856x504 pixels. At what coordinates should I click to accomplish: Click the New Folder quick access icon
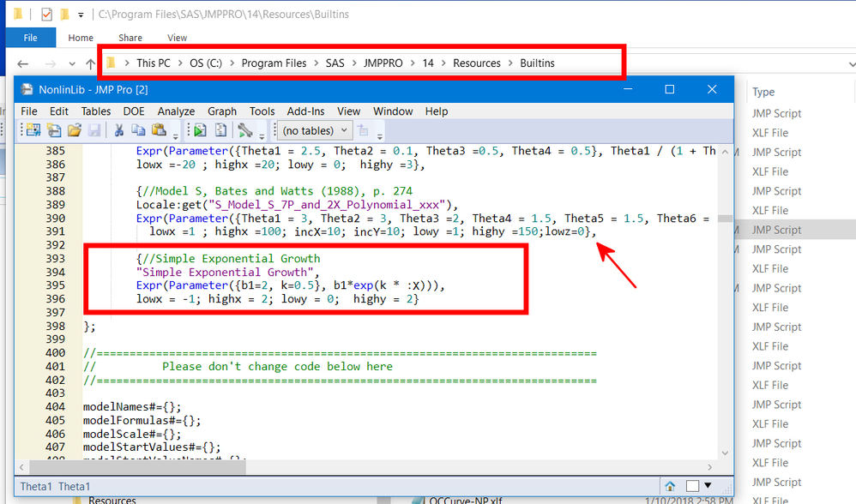pos(64,15)
